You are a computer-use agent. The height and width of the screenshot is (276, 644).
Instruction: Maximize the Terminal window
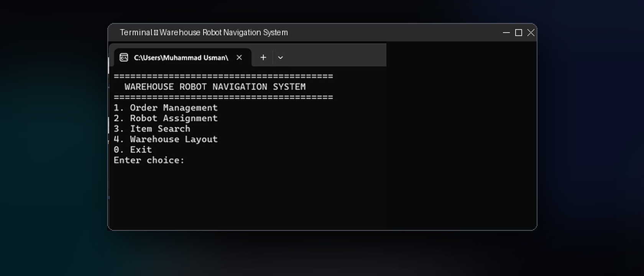(x=518, y=33)
